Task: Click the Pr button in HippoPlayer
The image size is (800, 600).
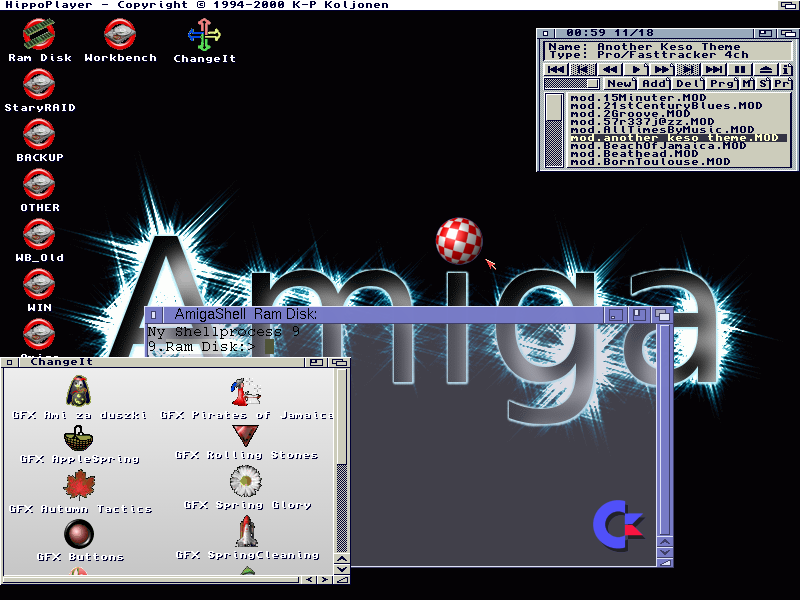Action: tap(783, 84)
